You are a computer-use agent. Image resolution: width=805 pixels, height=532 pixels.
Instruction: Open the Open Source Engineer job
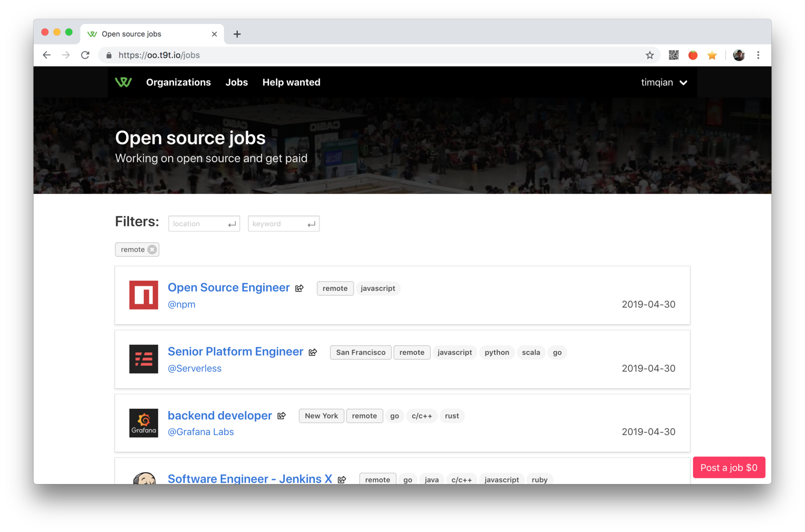229,287
